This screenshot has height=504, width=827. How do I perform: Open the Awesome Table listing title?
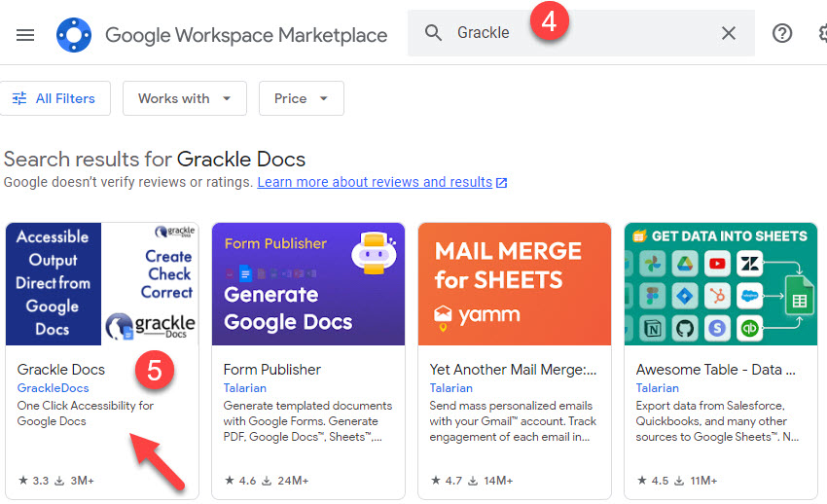point(716,370)
